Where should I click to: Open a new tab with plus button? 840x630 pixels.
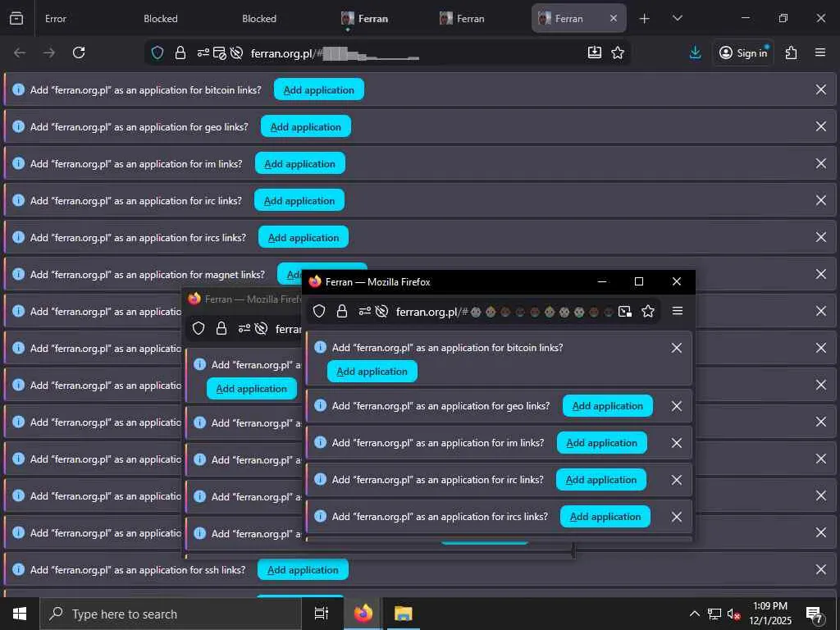click(x=645, y=19)
